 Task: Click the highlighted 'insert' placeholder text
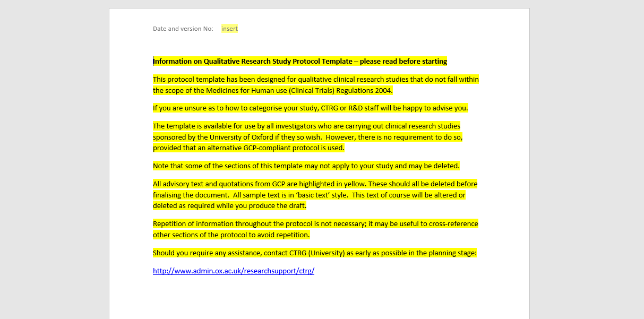click(x=229, y=29)
